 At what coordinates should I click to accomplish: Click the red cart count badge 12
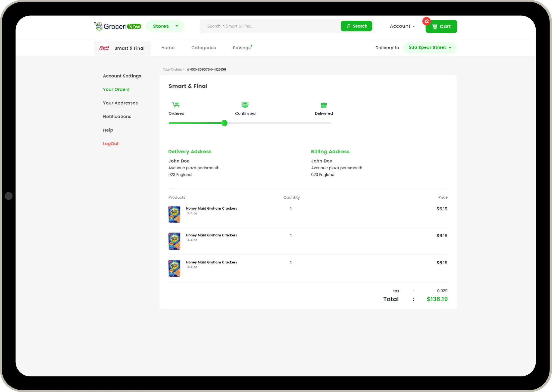click(426, 21)
